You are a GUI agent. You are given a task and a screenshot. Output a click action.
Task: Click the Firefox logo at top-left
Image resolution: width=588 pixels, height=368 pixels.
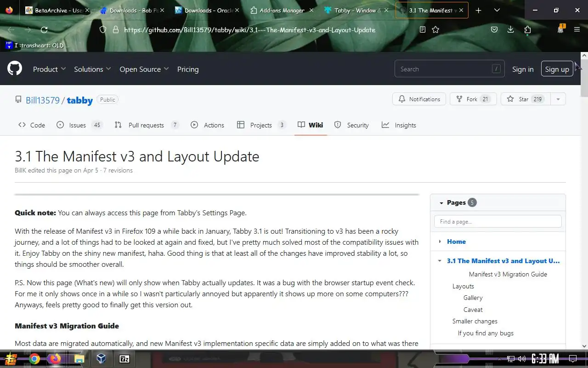pos(9,10)
